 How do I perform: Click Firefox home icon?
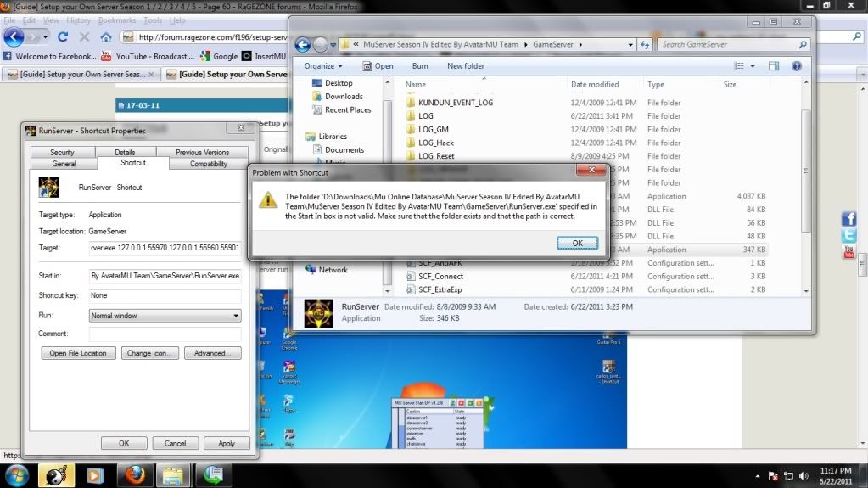point(106,37)
